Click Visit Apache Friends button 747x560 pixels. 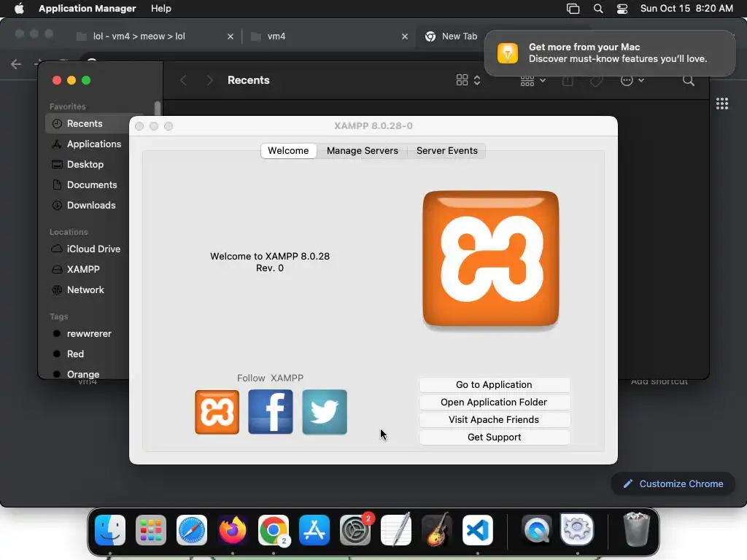click(x=494, y=419)
